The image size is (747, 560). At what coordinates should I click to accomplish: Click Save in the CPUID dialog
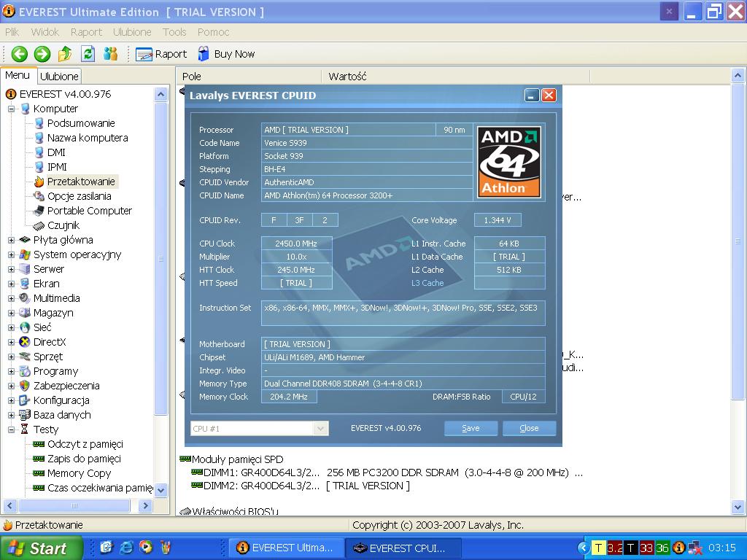471,428
